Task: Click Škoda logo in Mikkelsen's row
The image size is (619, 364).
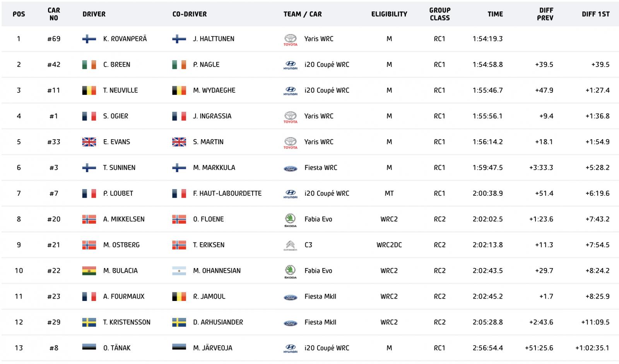Action: point(290,220)
